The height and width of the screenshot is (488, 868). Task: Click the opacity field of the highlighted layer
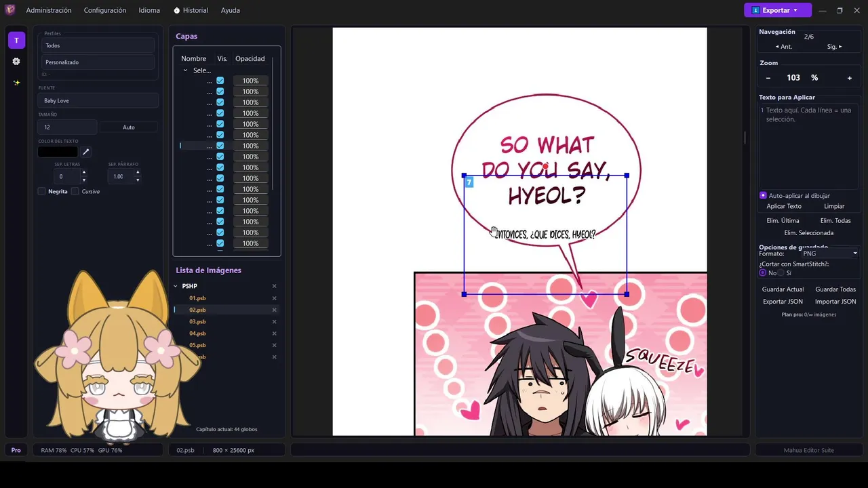click(x=250, y=146)
